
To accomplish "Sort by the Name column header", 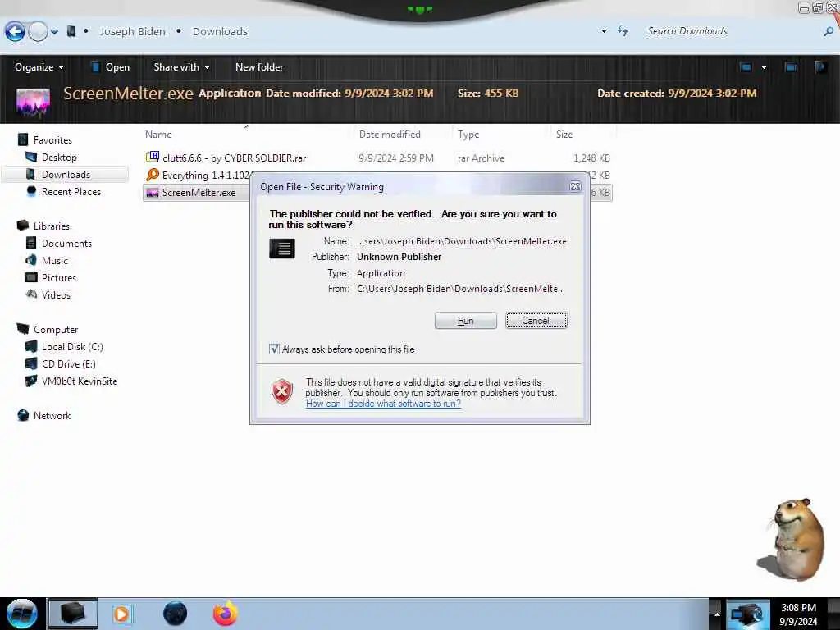I will [158, 135].
